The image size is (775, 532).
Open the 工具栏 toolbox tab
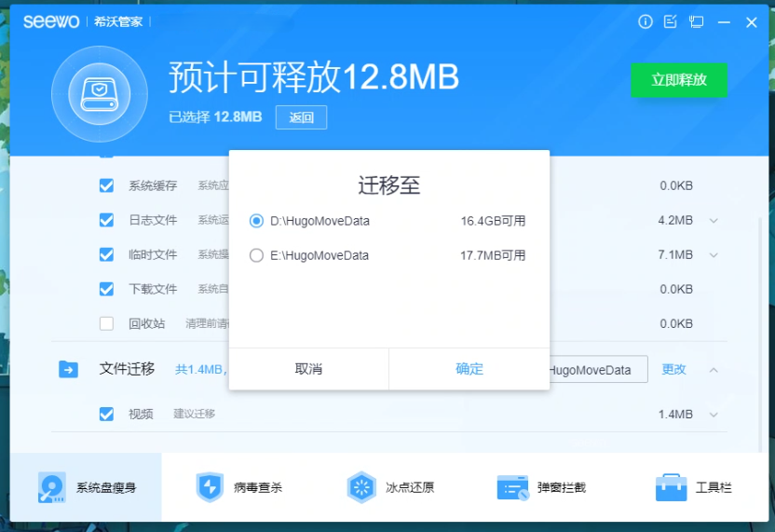coord(693,487)
